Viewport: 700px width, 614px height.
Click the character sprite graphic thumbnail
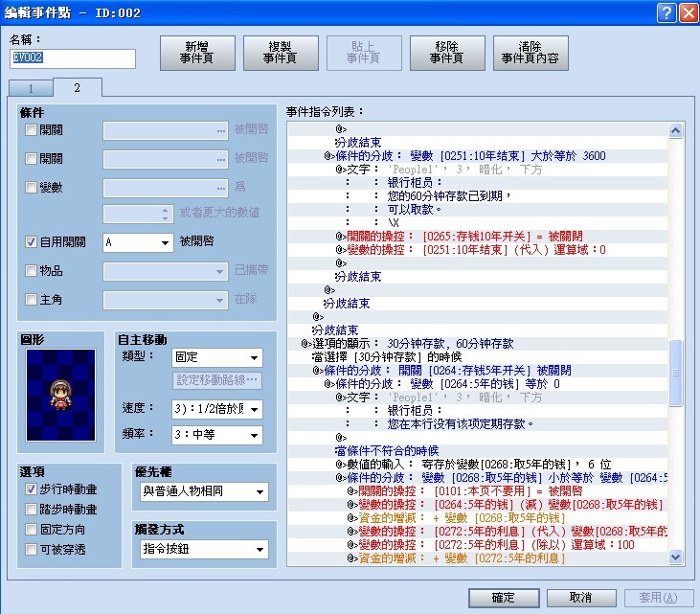pyautogui.click(x=60, y=396)
